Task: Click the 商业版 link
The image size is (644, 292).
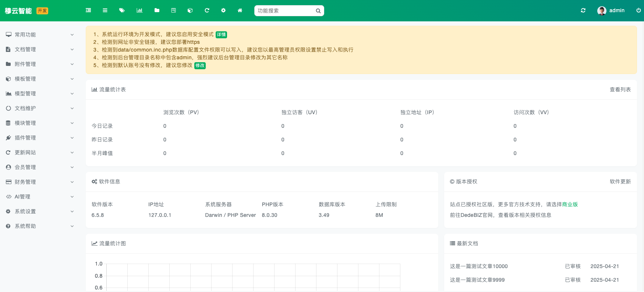Action: tap(570, 204)
